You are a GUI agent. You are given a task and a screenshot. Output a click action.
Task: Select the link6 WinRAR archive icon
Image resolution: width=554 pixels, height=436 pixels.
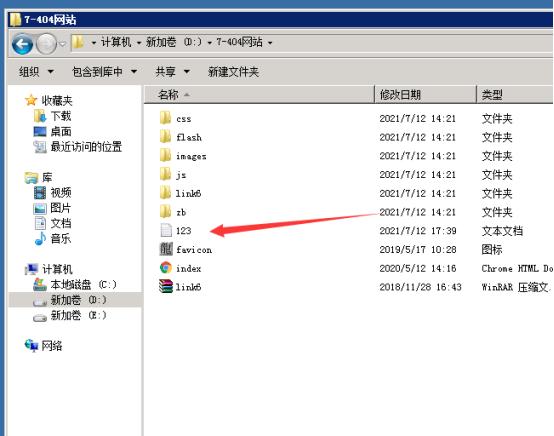click(166, 287)
